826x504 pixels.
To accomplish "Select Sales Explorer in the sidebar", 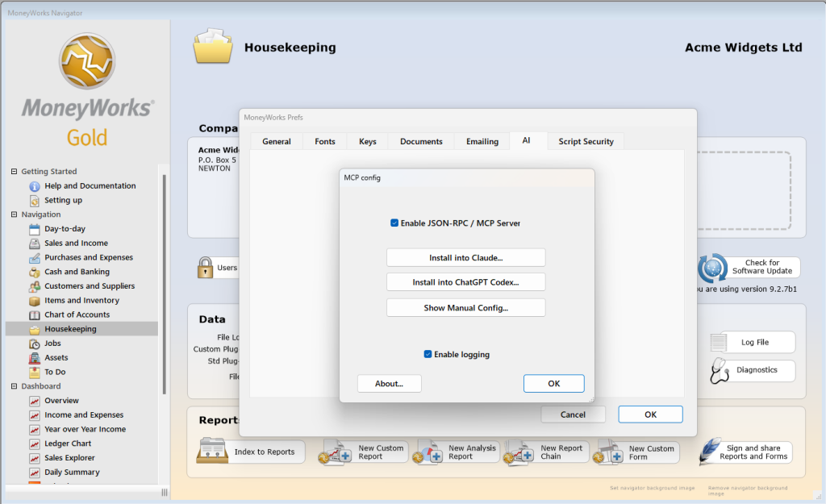I will pyautogui.click(x=69, y=458).
